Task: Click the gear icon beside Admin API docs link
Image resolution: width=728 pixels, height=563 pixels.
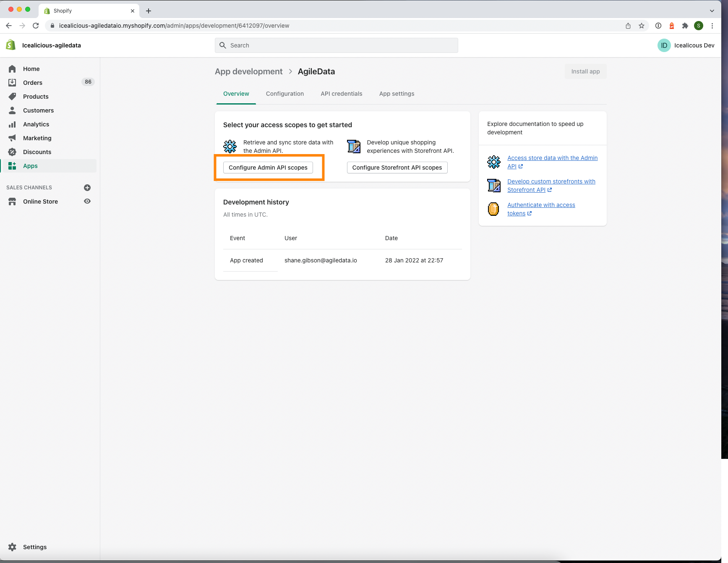Action: 494,162
